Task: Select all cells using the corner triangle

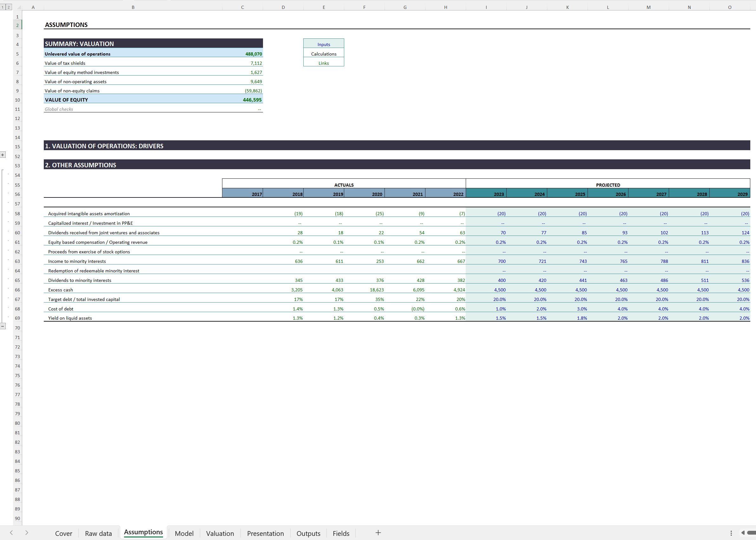Action: pyautogui.click(x=19, y=7)
